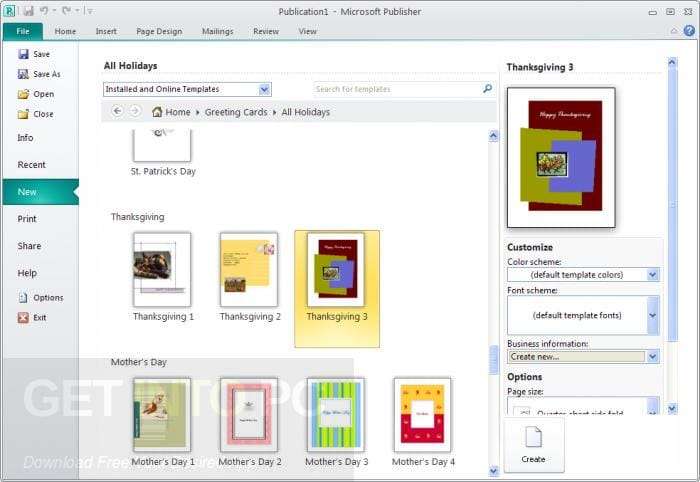Open the Help backstage section
700x482 pixels.
coord(27,273)
